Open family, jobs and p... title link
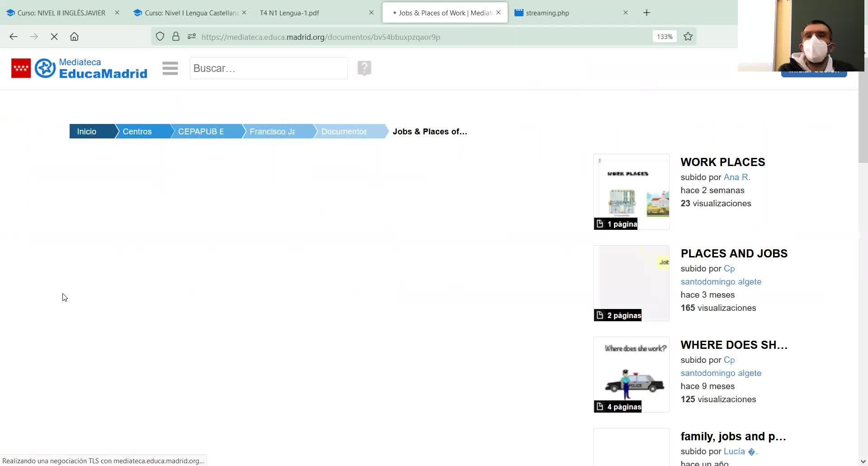 [x=733, y=436]
